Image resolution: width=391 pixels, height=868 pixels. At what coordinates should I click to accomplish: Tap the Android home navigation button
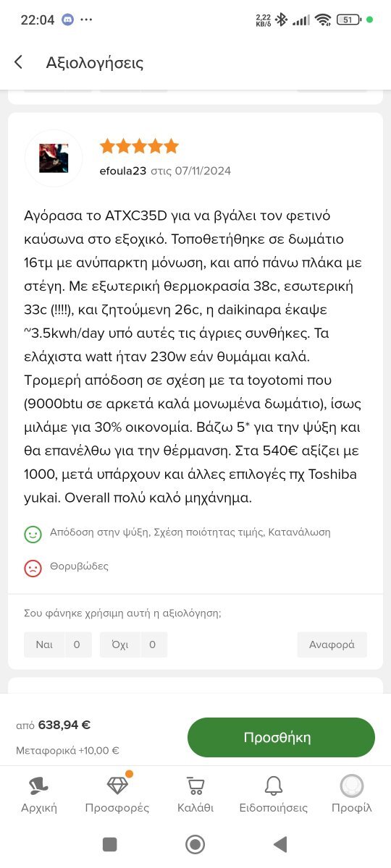point(195,844)
